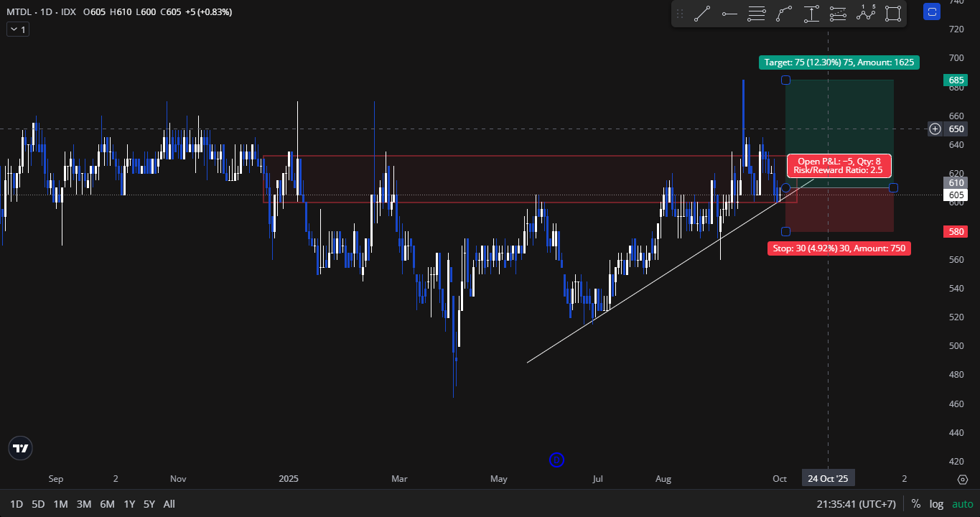This screenshot has width=980, height=517.
Task: Grab the favorites toolbar drag handle
Action: [x=680, y=14]
